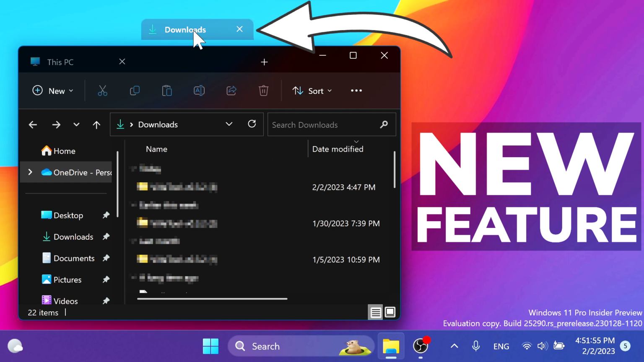Show hidden taskbar icons
This screenshot has width=644, height=362.
pyautogui.click(x=454, y=346)
